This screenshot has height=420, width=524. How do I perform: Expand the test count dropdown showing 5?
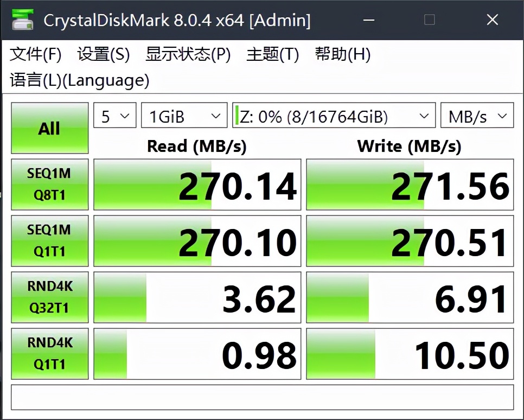click(115, 116)
